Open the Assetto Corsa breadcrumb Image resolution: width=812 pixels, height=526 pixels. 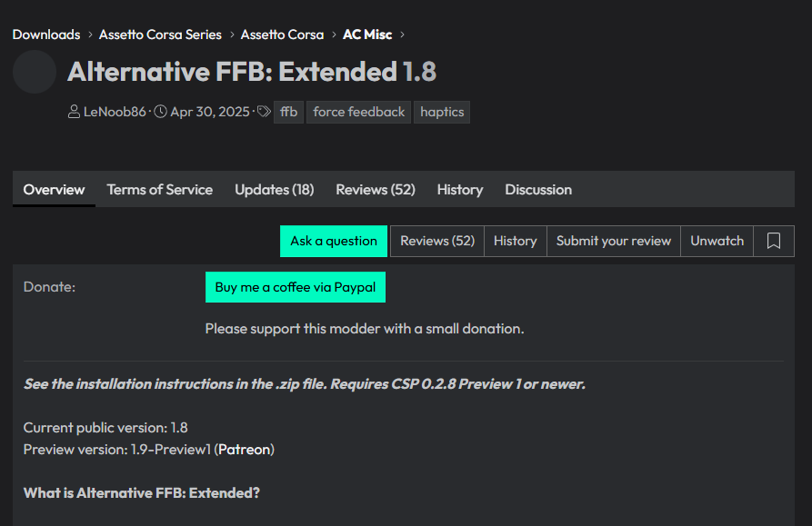[282, 35]
